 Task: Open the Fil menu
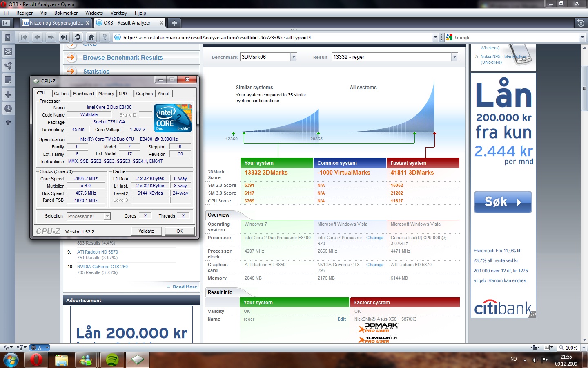click(6, 13)
